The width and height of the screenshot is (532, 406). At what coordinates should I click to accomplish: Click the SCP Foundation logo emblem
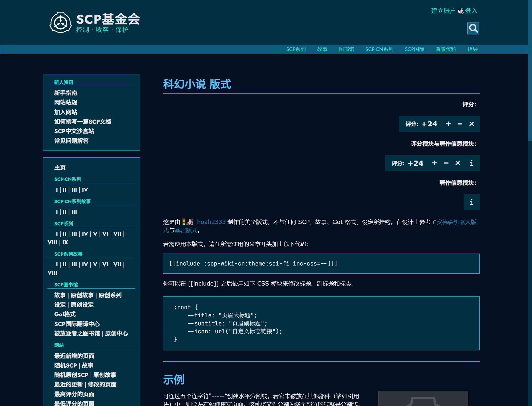60,23
